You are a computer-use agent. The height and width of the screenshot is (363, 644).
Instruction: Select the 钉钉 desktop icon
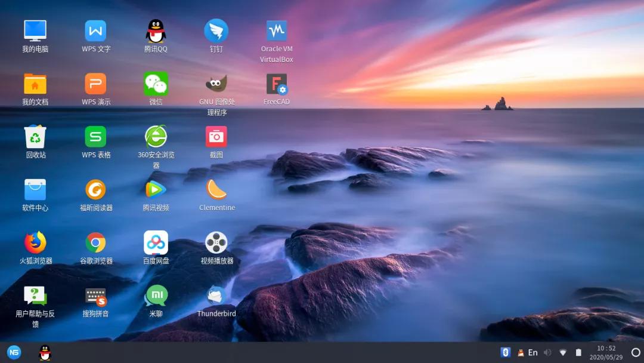pos(216,31)
